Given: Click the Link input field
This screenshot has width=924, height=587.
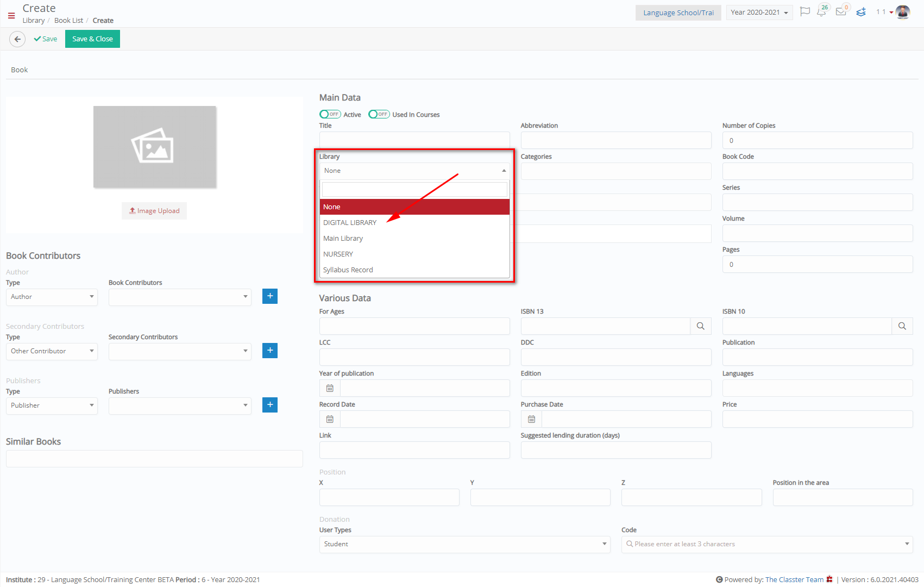Looking at the screenshot, I should coord(414,450).
